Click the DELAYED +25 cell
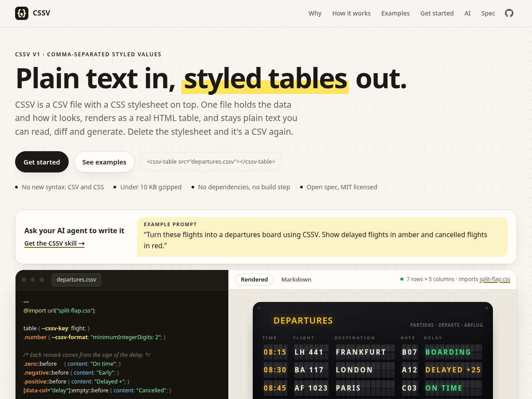The height and width of the screenshot is (399, 532). (x=453, y=370)
